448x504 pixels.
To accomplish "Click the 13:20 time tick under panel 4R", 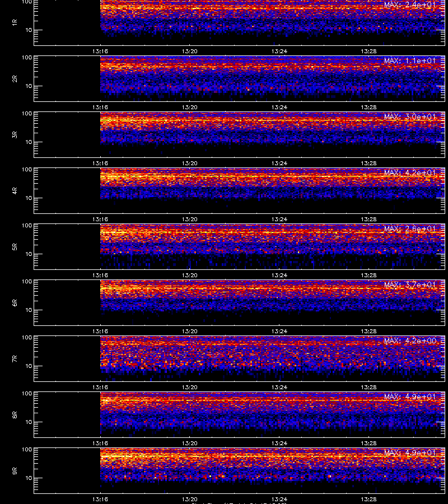I will (x=190, y=219).
